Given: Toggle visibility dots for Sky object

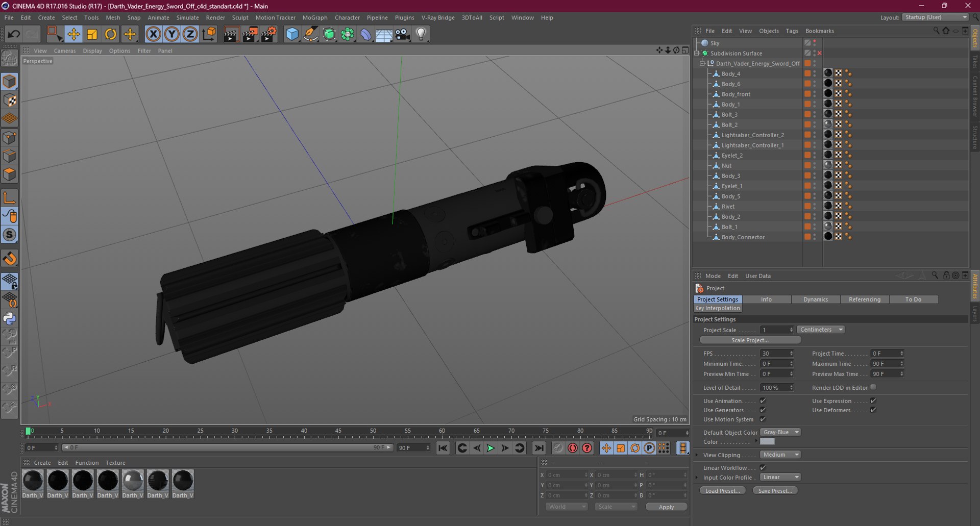Looking at the screenshot, I should [x=815, y=43].
